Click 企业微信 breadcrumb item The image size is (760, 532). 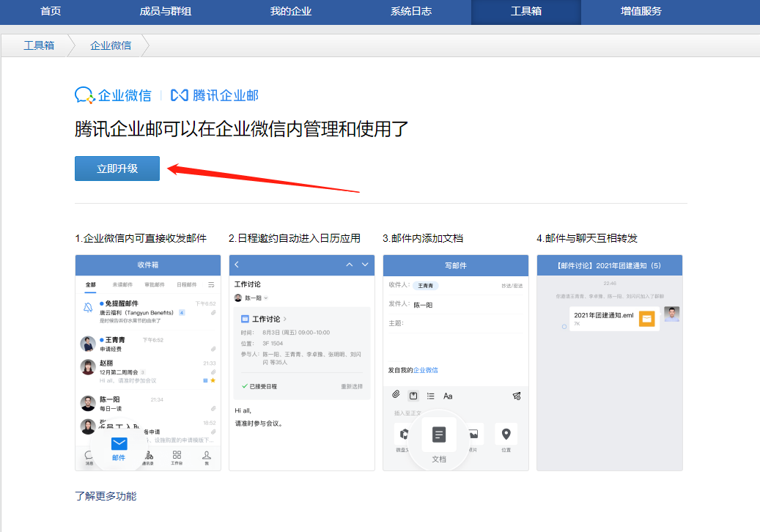(x=111, y=45)
